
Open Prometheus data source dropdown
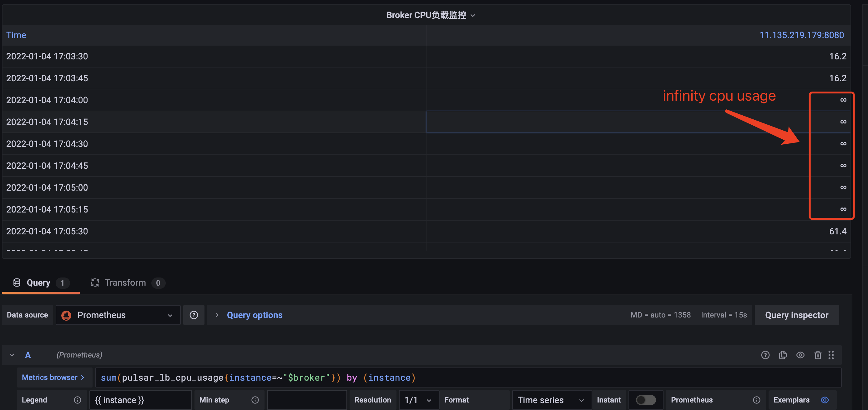pos(118,315)
